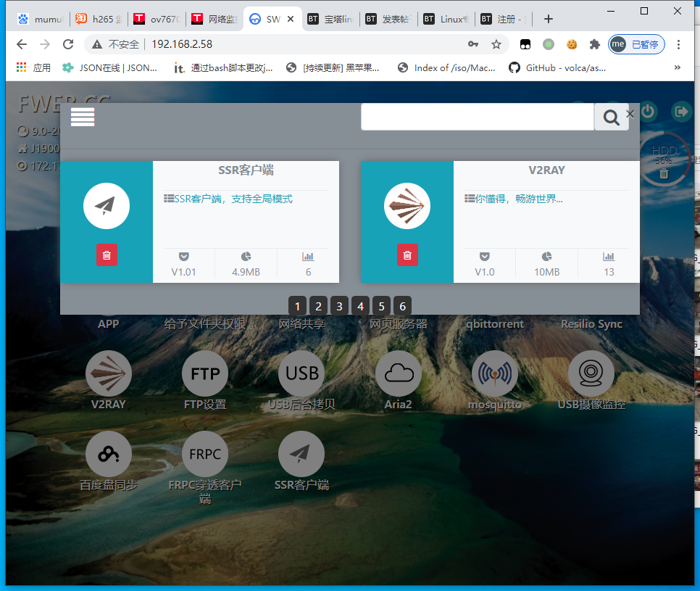Open USB后台拷贝 icon
This screenshot has width=700, height=591.
click(x=301, y=374)
